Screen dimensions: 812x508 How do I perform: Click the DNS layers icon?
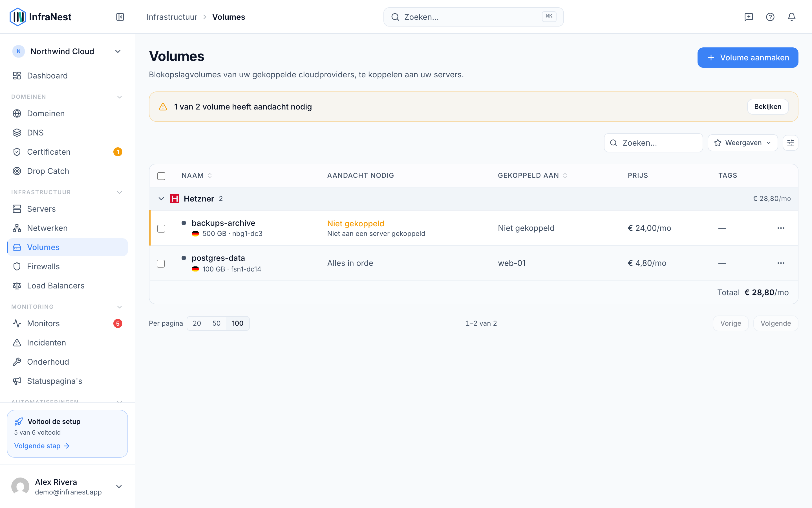tap(17, 133)
